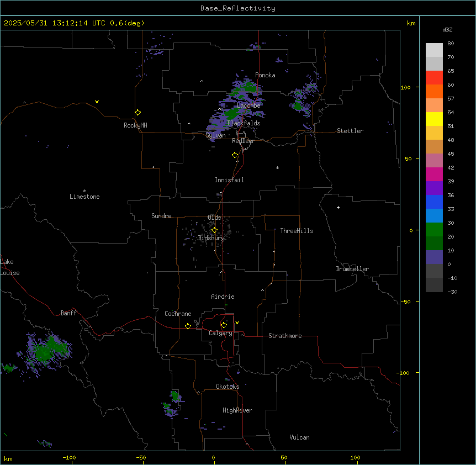Click the Sundre town label
The width and height of the screenshot is (476, 465).
pos(161,216)
